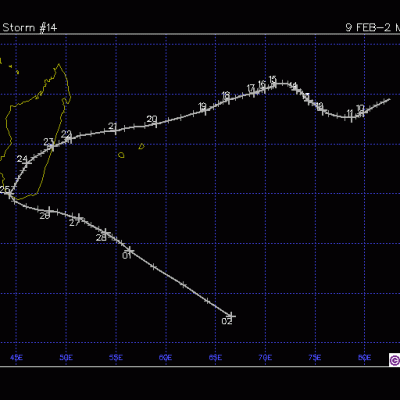This screenshot has height=400, width=400.
Task: Click the '9 FEB-2 M' date range text
Action: [x=372, y=27]
